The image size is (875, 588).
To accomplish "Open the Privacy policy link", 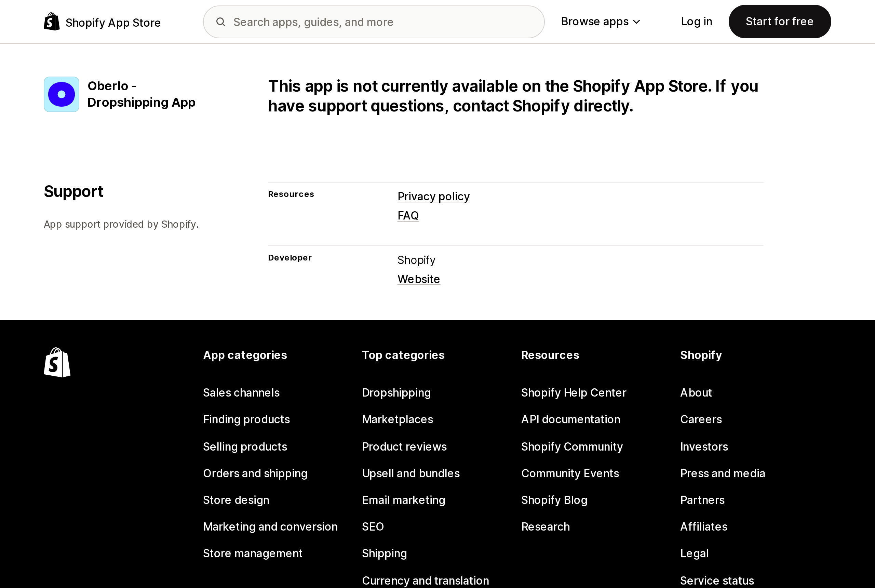I will point(433,197).
